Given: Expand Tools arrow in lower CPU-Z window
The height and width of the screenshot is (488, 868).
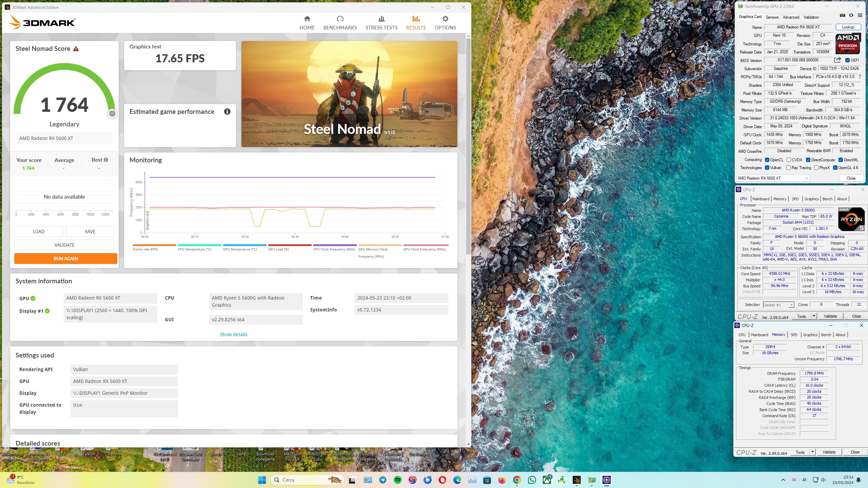Looking at the screenshot, I should (812, 452).
